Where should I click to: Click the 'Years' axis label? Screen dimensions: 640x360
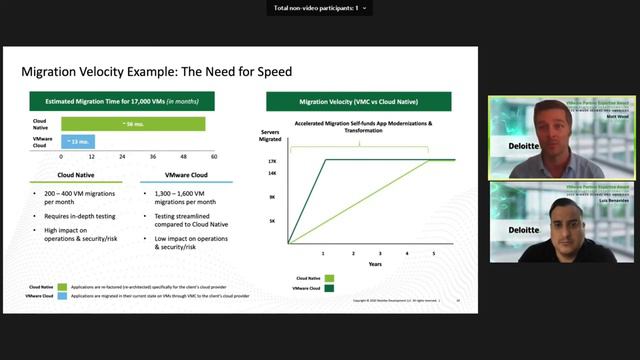(375, 264)
